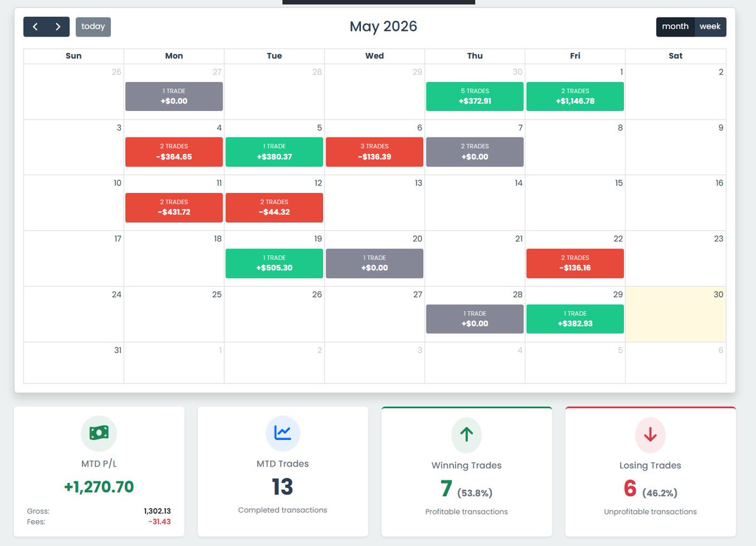Image resolution: width=756 pixels, height=546 pixels.
Task: Open the April 27 event with 1 trade +$0.00
Action: (x=174, y=96)
